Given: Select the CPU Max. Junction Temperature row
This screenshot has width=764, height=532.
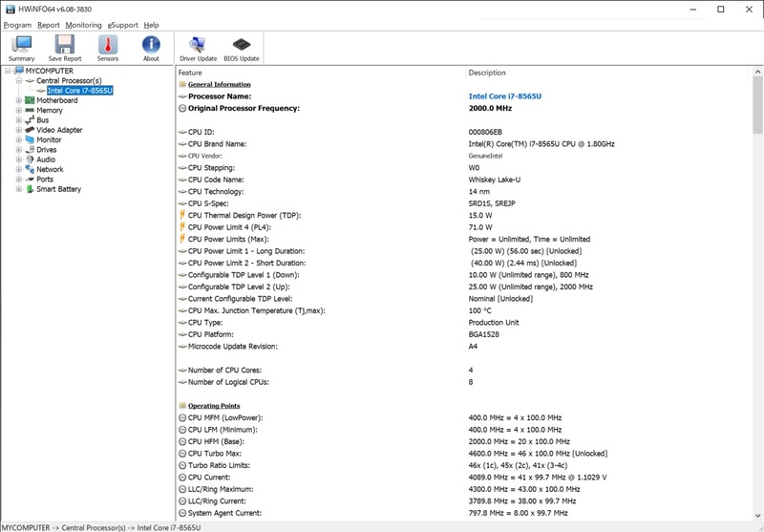Looking at the screenshot, I should point(463,310).
